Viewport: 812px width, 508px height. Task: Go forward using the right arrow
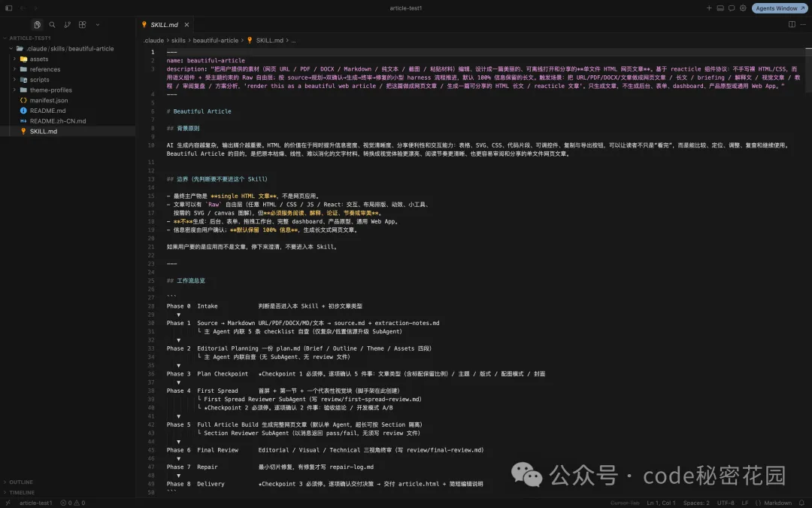coord(35,8)
